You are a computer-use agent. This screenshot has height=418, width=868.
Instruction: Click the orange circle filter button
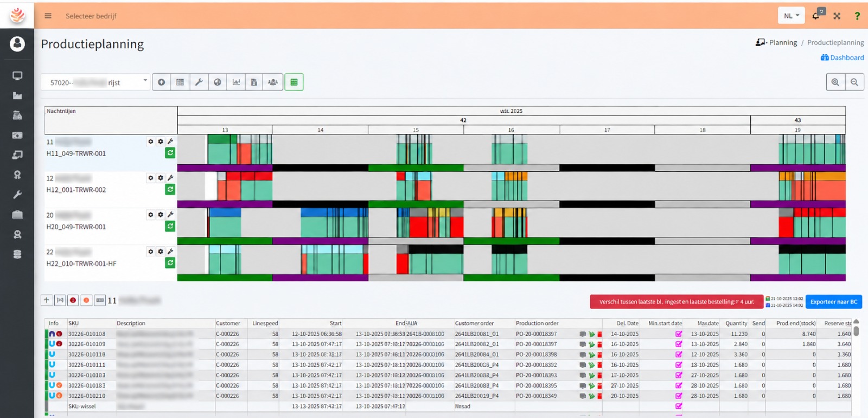click(x=86, y=300)
